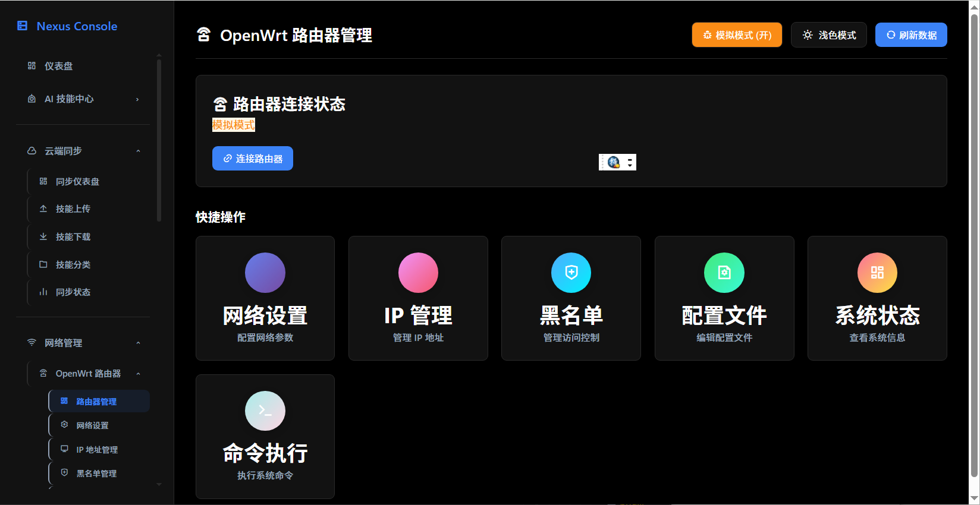Collapse the 网络管理 section chevron
The height and width of the screenshot is (505, 980).
[x=138, y=343]
